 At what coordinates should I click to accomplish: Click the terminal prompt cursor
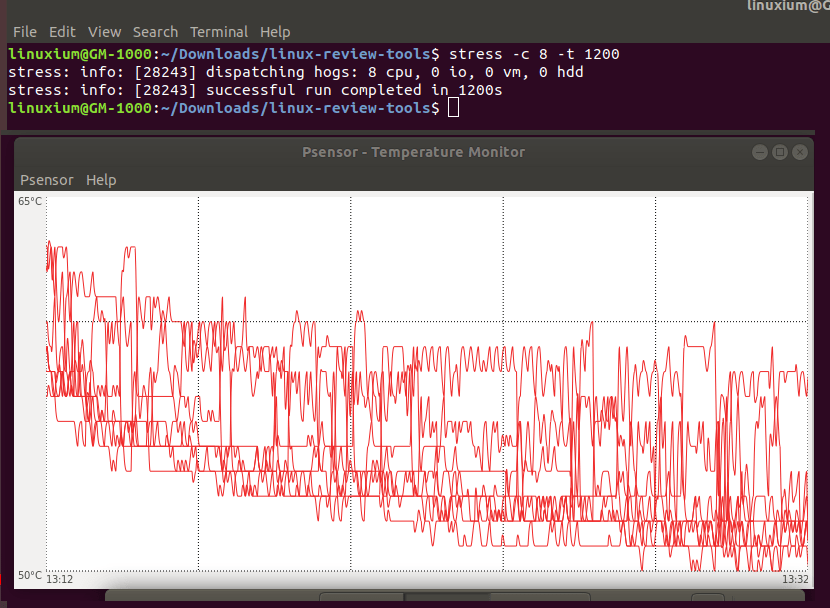(454, 108)
